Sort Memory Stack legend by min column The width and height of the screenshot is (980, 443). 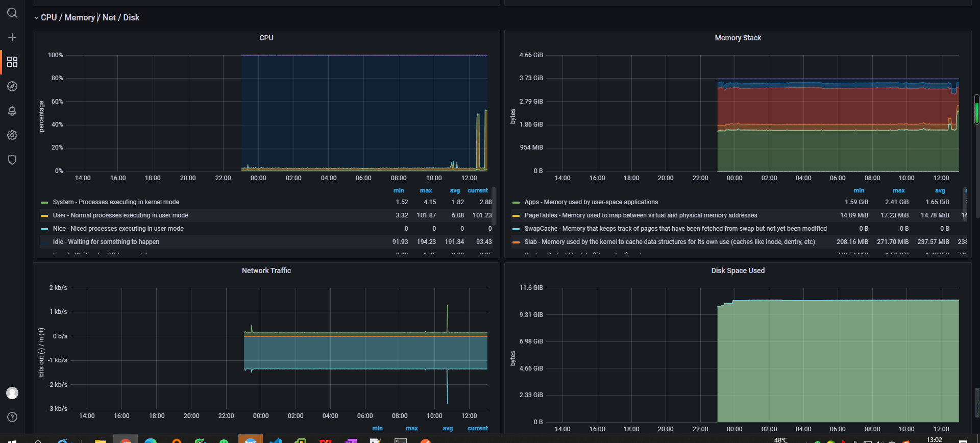coord(859,190)
